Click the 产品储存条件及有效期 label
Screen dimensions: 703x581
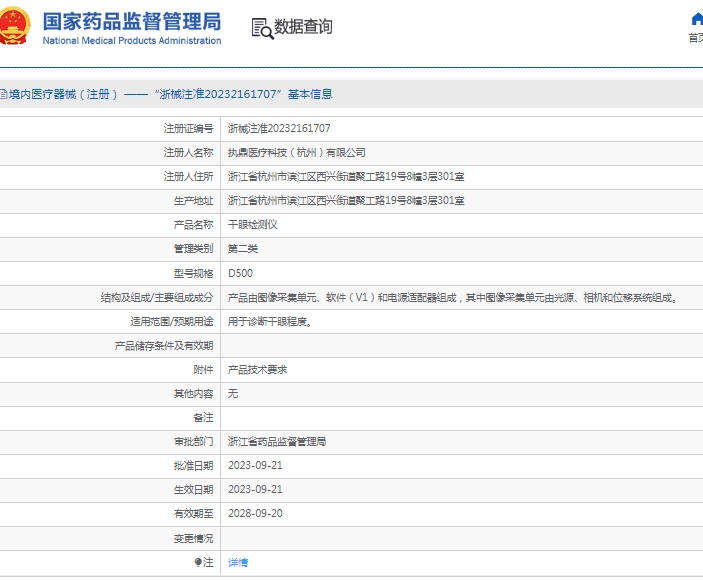pos(164,346)
